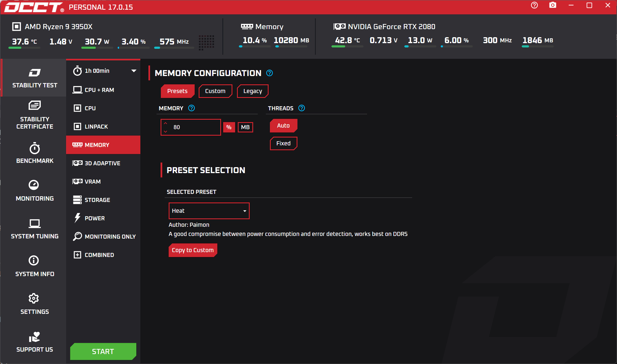Open the Benchmark section
617x364 pixels.
pyautogui.click(x=35, y=153)
